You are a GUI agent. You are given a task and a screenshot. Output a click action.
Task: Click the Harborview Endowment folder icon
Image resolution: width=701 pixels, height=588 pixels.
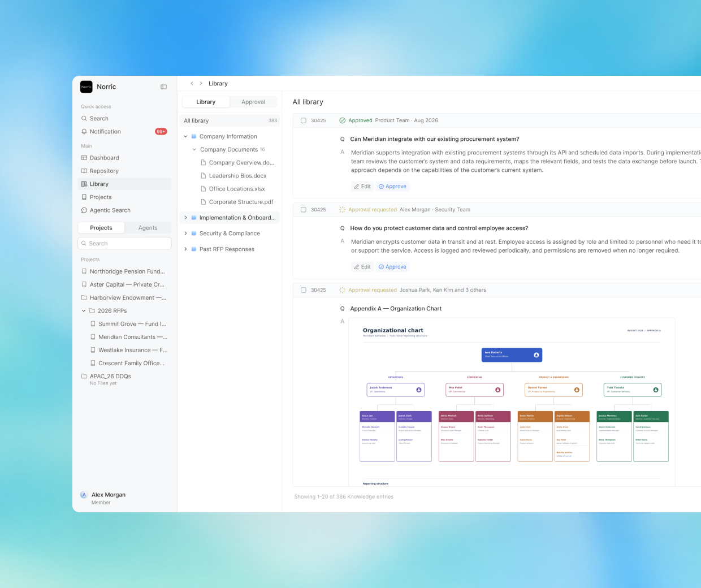84,297
